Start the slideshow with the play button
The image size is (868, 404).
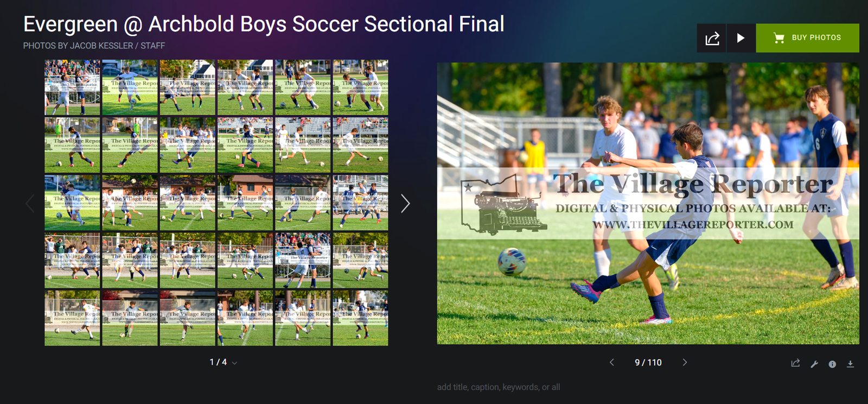pos(741,38)
